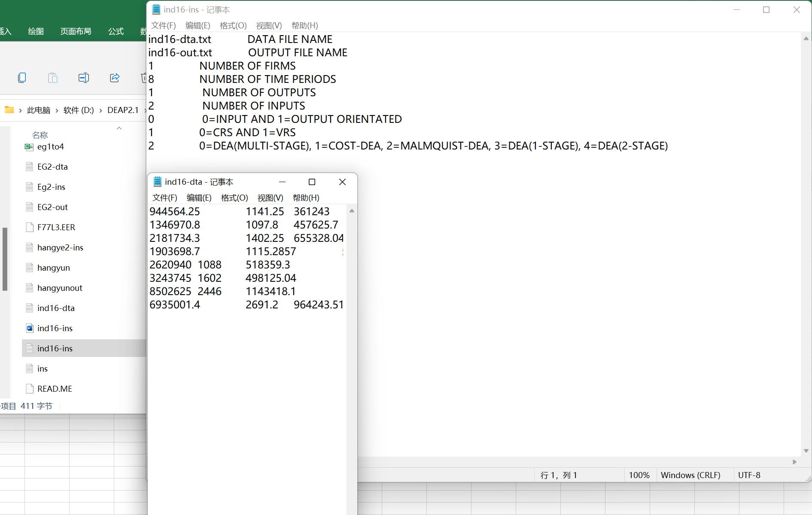Click the 此电脑 breadcrumb link
The height and width of the screenshot is (515, 812).
coord(39,110)
